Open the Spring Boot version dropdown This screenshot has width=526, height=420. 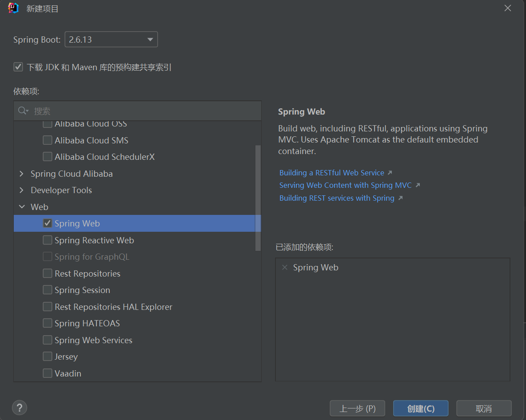[111, 40]
